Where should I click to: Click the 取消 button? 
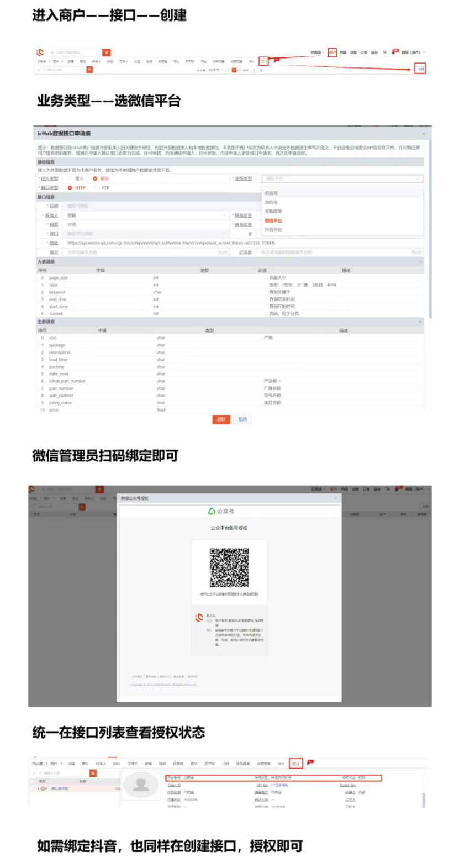click(242, 419)
